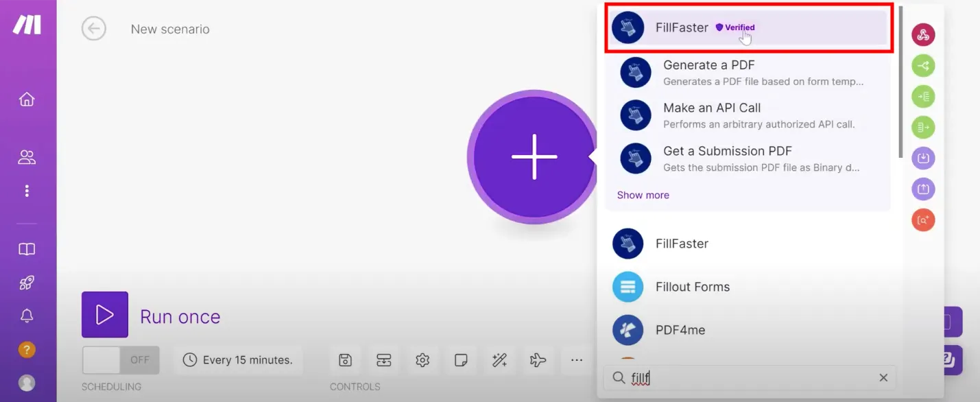Open the Make logo home link

point(27,24)
